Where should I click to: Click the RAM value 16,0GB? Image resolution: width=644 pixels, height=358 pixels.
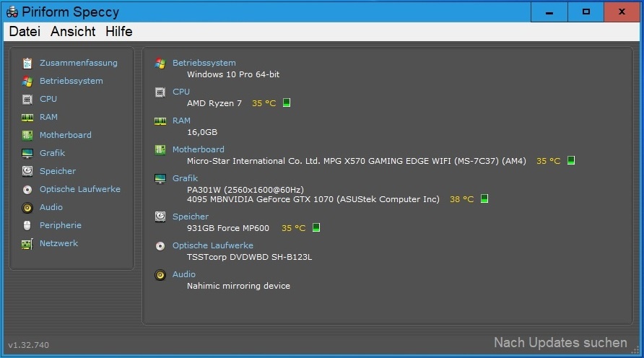pyautogui.click(x=202, y=132)
